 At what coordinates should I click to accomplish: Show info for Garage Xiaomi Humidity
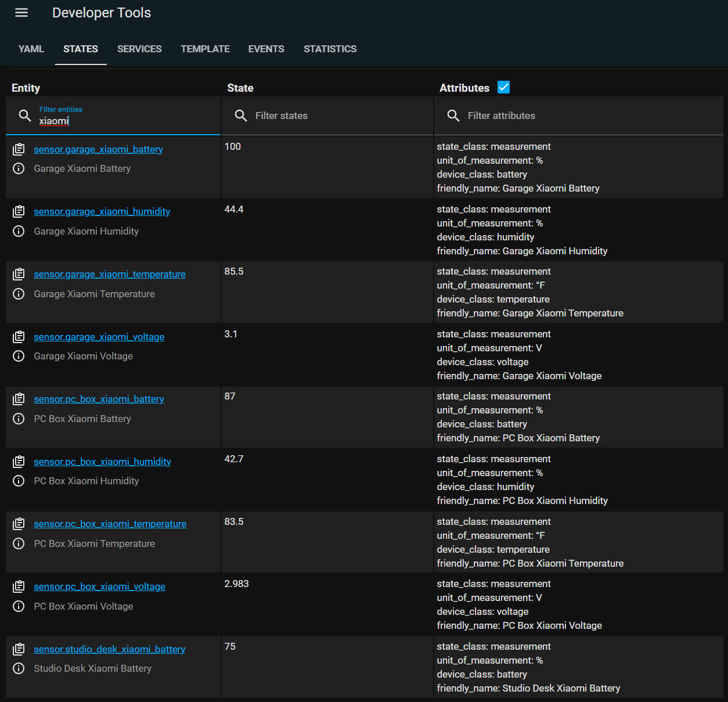point(19,231)
